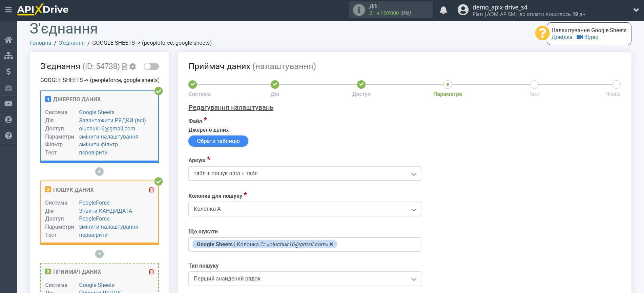
Task: Delete the ПРИЙМАЧ ДАНИХ block
Action: [151, 272]
